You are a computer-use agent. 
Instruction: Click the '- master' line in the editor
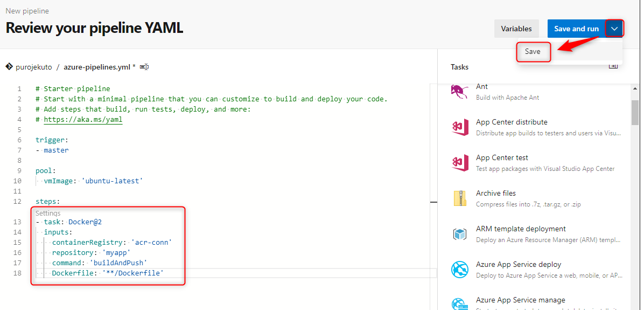click(x=52, y=150)
